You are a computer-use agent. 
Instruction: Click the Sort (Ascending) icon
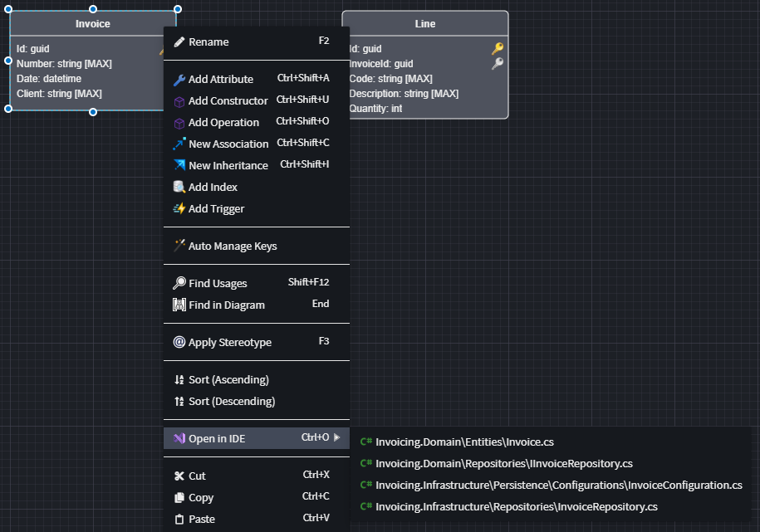click(179, 380)
